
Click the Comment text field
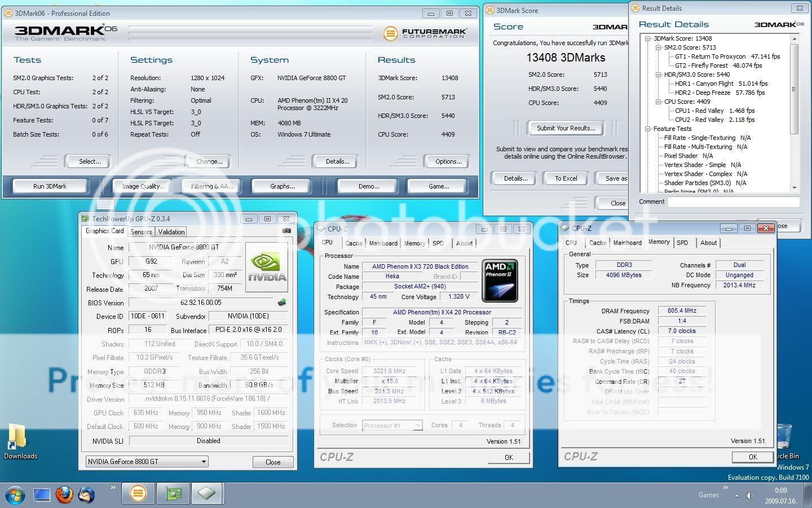733,202
